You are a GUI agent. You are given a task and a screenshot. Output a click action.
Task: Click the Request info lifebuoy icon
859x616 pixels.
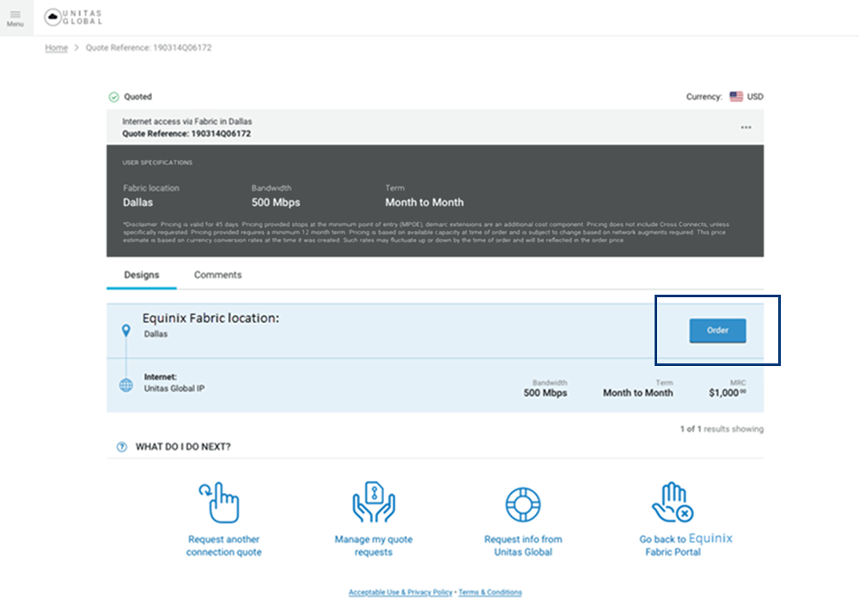[x=522, y=504]
